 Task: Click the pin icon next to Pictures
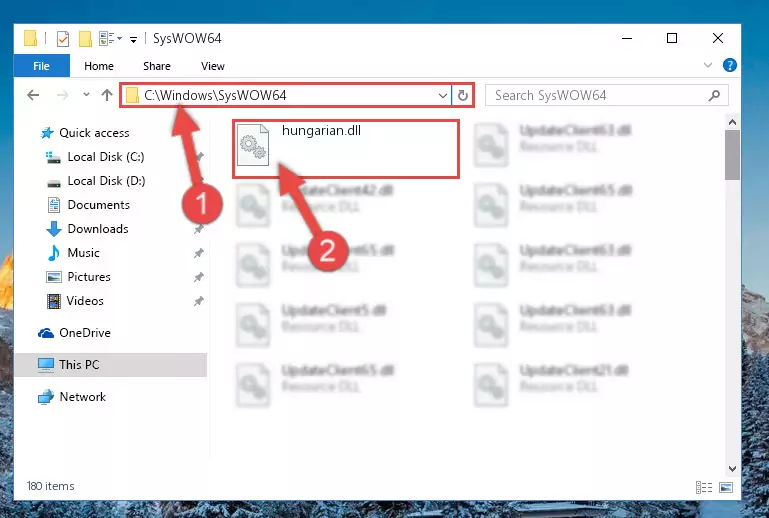pos(199,277)
